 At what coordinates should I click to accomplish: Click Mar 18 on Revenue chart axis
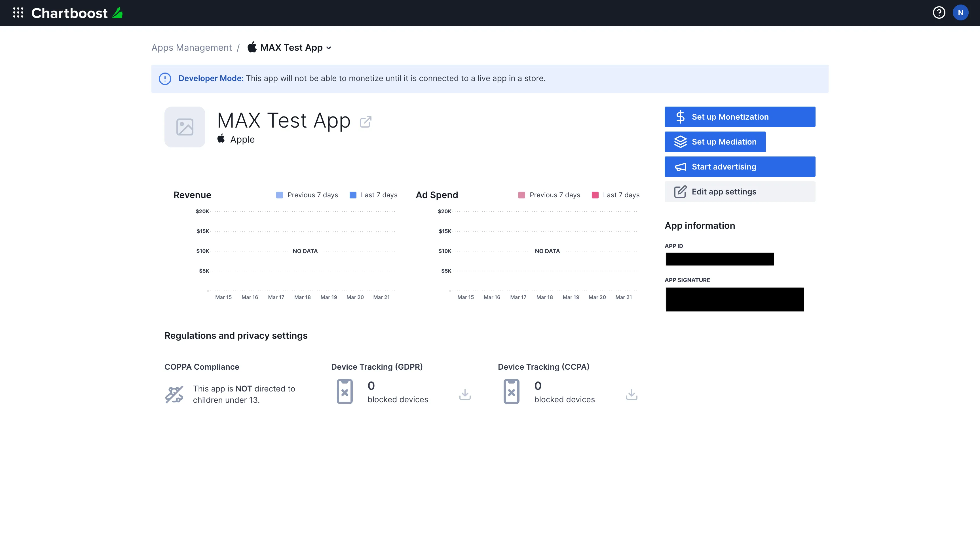click(x=303, y=297)
